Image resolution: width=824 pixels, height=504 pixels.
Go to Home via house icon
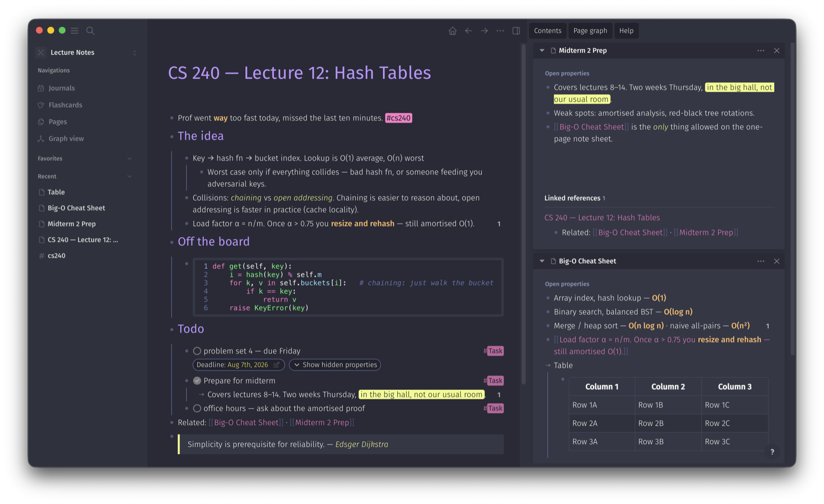tap(452, 31)
